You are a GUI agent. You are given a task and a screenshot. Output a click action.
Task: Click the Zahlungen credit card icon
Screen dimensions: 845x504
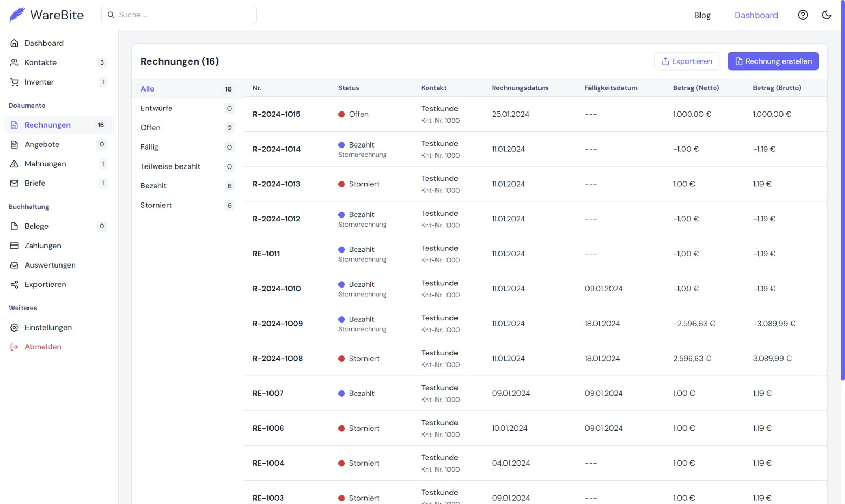[15, 246]
